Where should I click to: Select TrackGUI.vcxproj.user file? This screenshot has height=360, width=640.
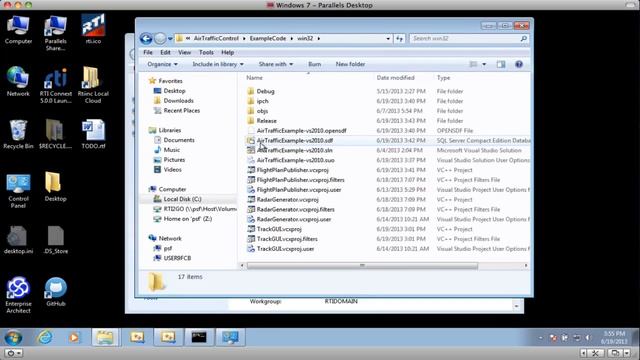(285, 249)
